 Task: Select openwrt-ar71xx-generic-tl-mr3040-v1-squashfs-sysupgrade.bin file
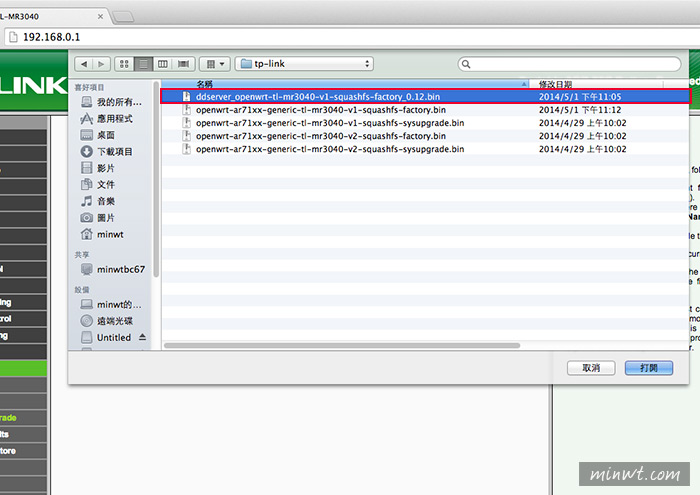(x=425, y=123)
